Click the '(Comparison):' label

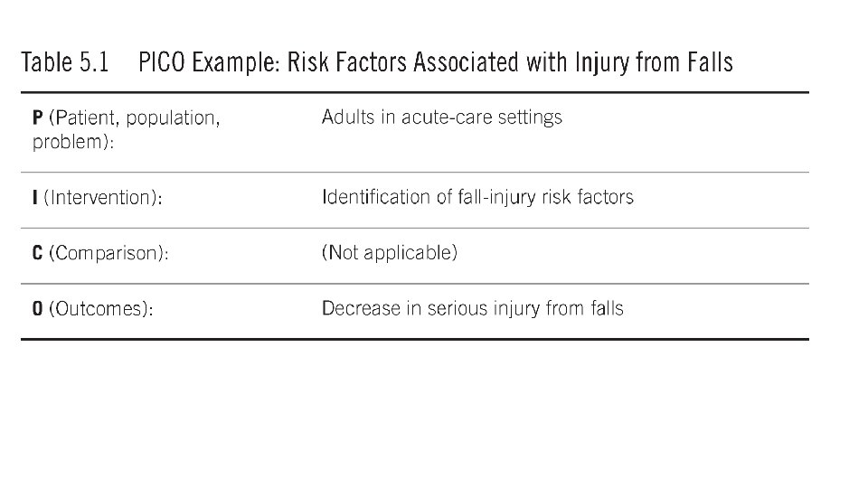coord(109,253)
